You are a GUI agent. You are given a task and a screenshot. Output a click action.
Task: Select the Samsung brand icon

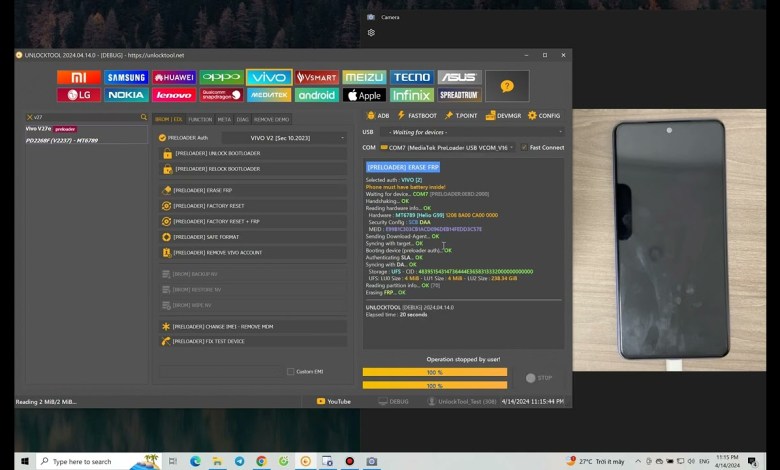tap(127, 77)
